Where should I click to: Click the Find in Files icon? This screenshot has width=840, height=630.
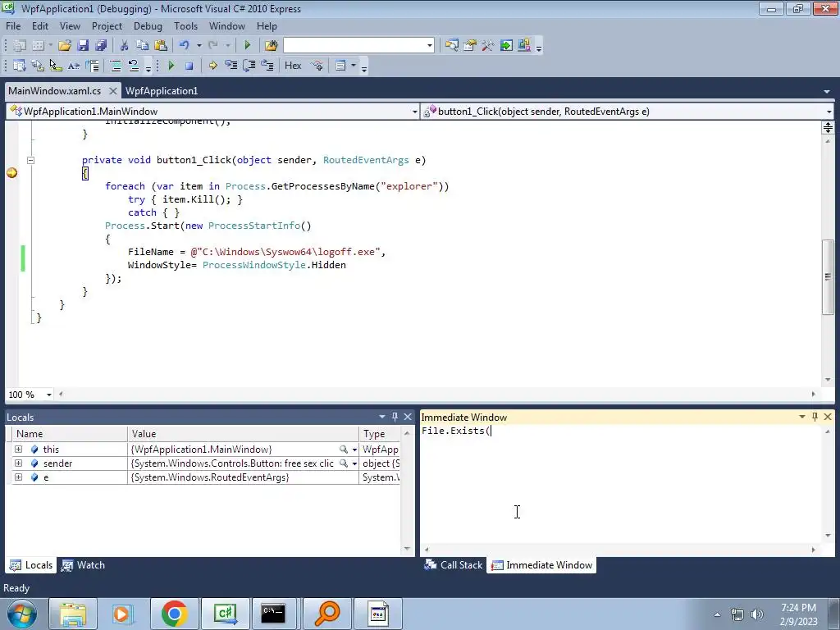tap(271, 46)
